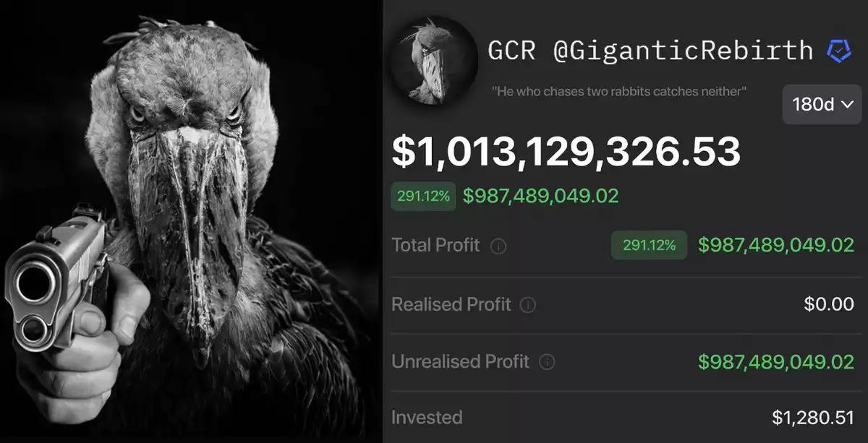Click the $1,280.51 invested amount
868x443 pixels.
[813, 418]
